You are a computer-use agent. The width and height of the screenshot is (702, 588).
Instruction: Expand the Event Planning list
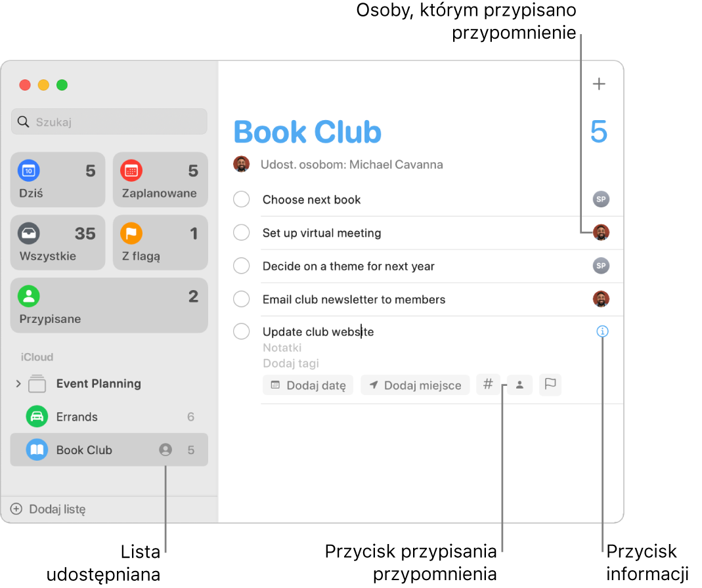pyautogui.click(x=18, y=384)
